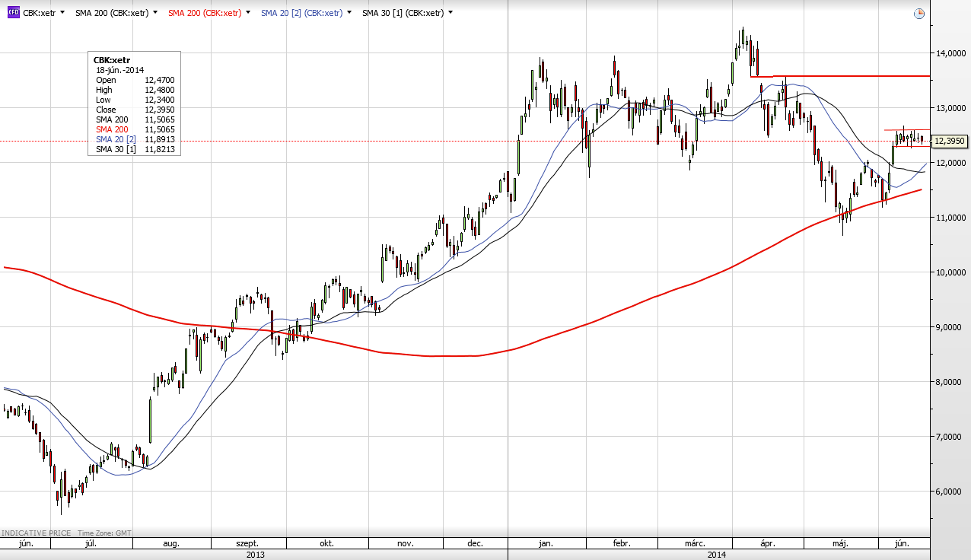Open the clock icon at top right
Viewport: 971px width, 560px height.
tap(919, 13)
